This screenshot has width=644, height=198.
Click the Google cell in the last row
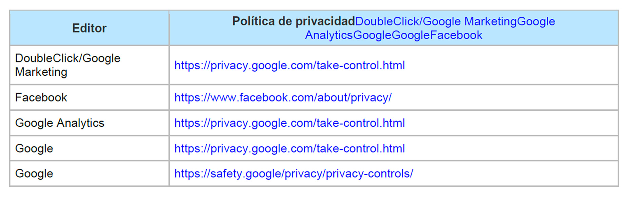click(x=34, y=174)
